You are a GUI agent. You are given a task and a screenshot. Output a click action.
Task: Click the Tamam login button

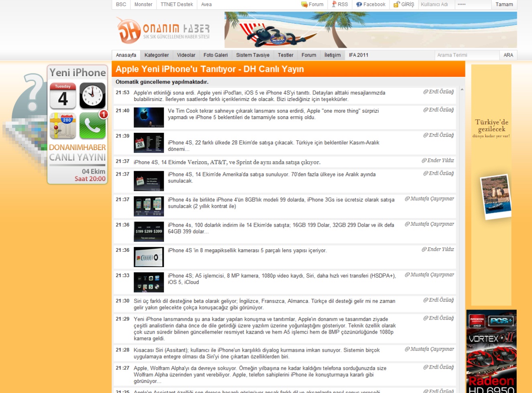coord(504,4)
